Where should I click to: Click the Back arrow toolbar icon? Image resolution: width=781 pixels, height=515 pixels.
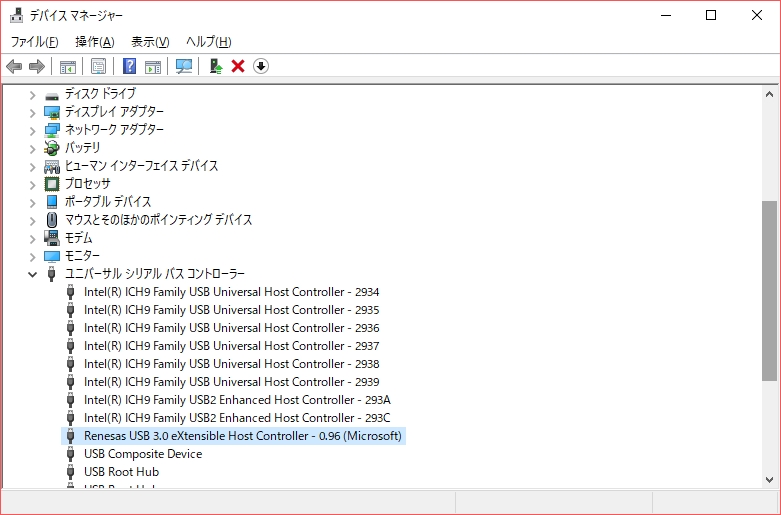pyautogui.click(x=14, y=66)
